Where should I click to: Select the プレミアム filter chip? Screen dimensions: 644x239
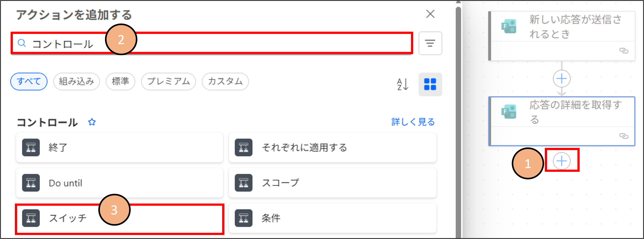point(168,81)
